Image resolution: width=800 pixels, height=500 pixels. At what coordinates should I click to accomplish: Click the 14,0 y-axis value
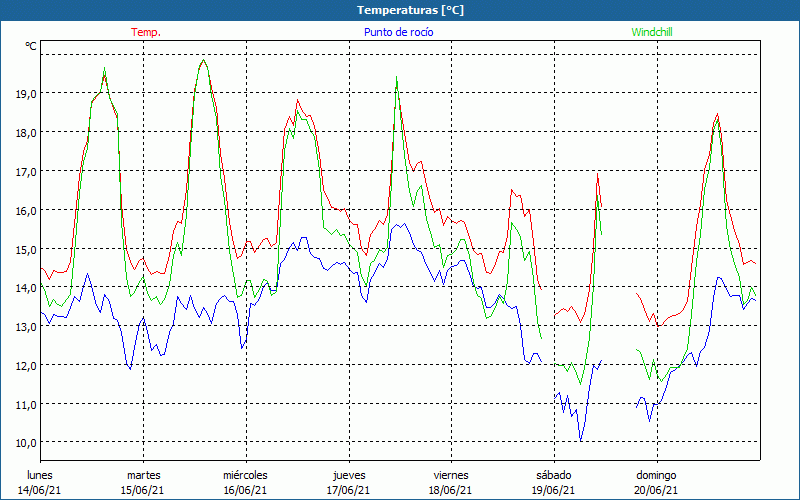pos(26,288)
